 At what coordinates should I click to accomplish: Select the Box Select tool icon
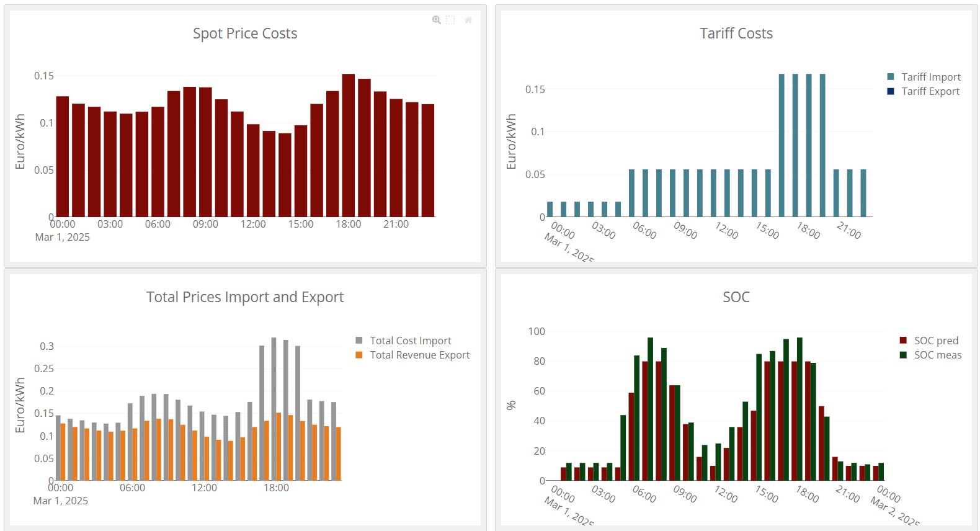451,20
